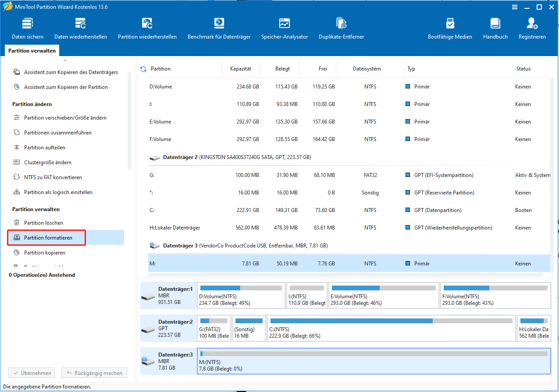Screen dimensions: 559x392
Task: Click partition table horizontal scrollbar
Action: [x=345, y=275]
